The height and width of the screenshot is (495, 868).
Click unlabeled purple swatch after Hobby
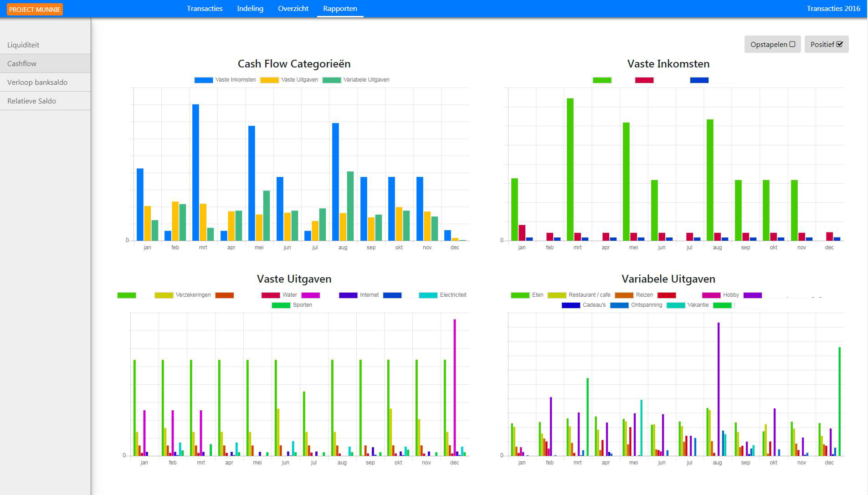coord(753,295)
